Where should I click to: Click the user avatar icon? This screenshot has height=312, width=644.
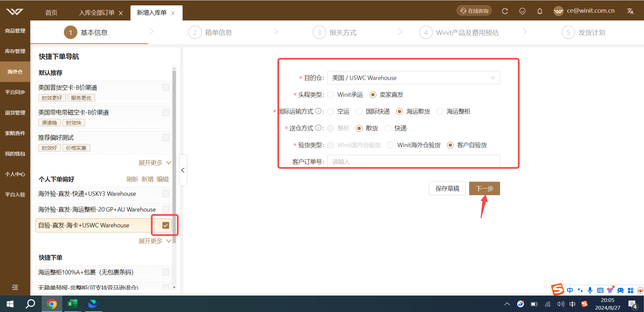pyautogui.click(x=559, y=11)
